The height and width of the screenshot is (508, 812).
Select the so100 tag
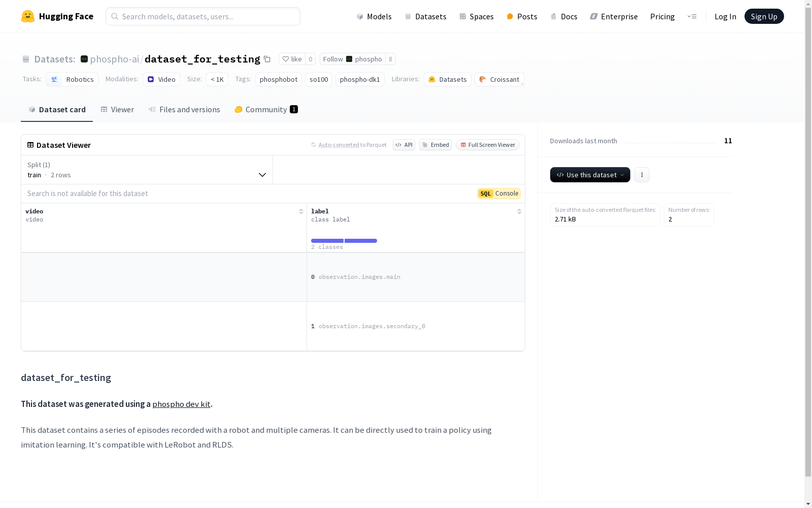click(319, 79)
